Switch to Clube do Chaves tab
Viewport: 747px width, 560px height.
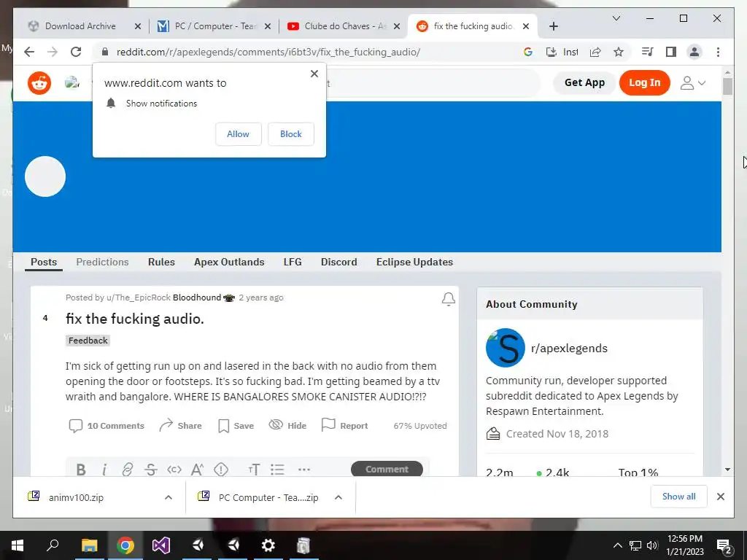click(x=345, y=26)
